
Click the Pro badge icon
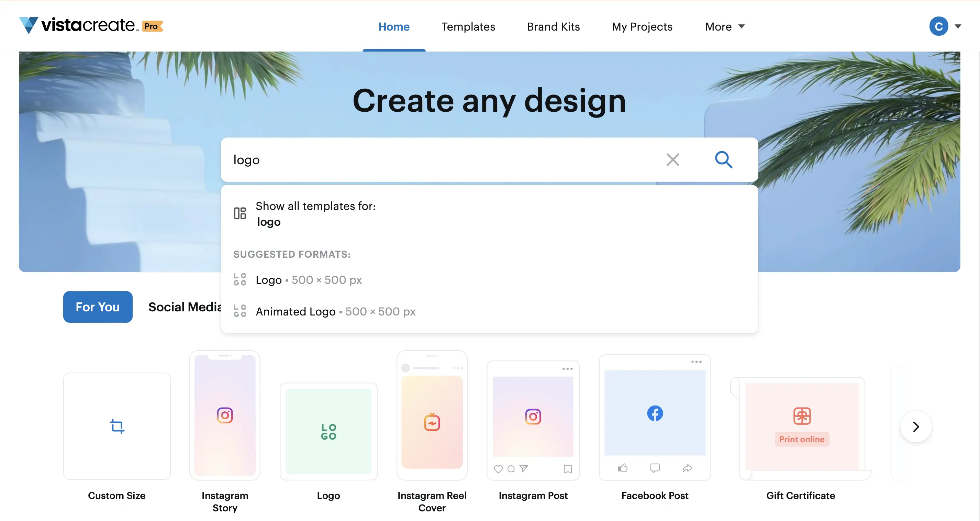152,26
